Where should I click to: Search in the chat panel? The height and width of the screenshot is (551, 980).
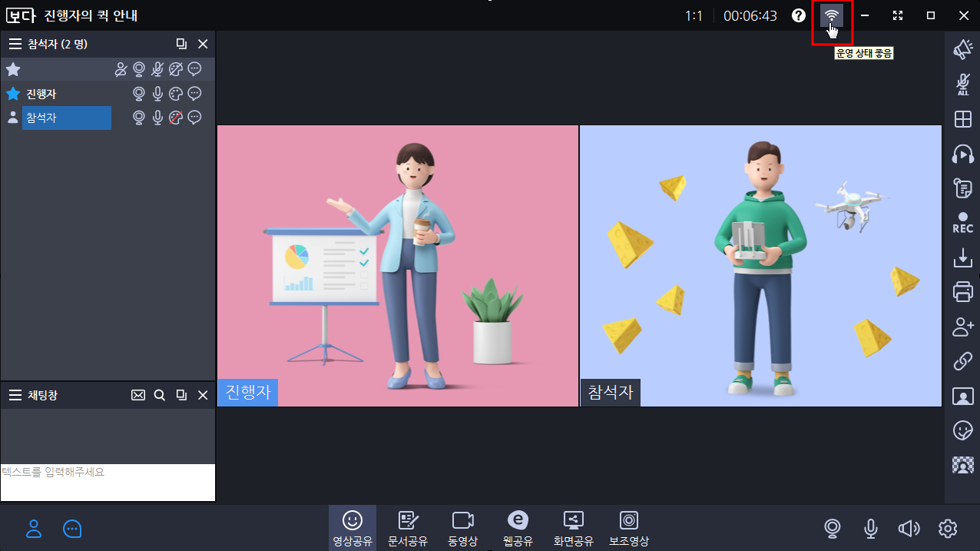[160, 395]
